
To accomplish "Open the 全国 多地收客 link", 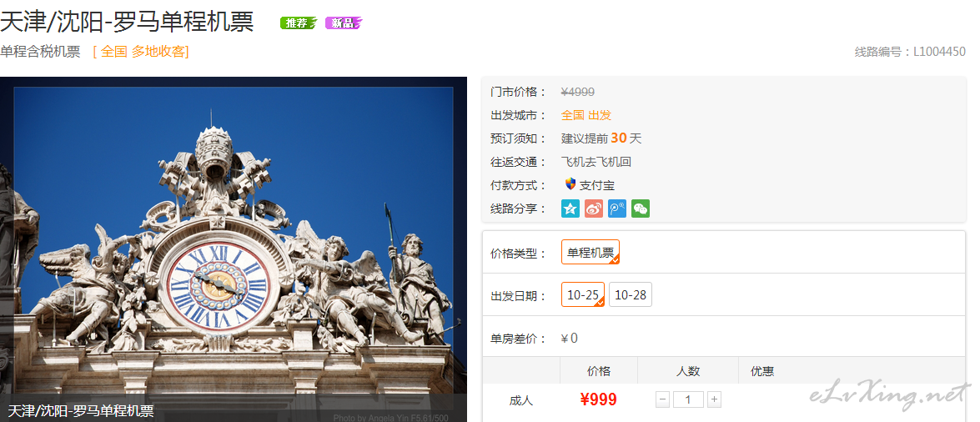I will tap(141, 52).
